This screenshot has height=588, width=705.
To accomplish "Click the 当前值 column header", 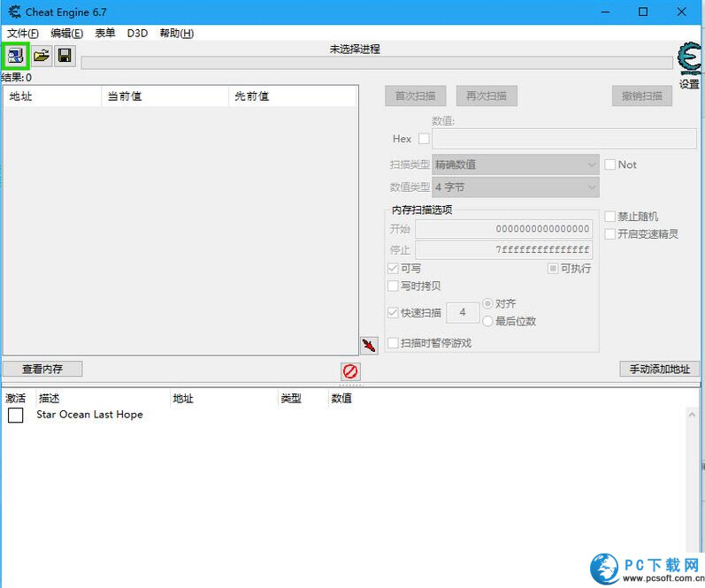I will 165,96.
